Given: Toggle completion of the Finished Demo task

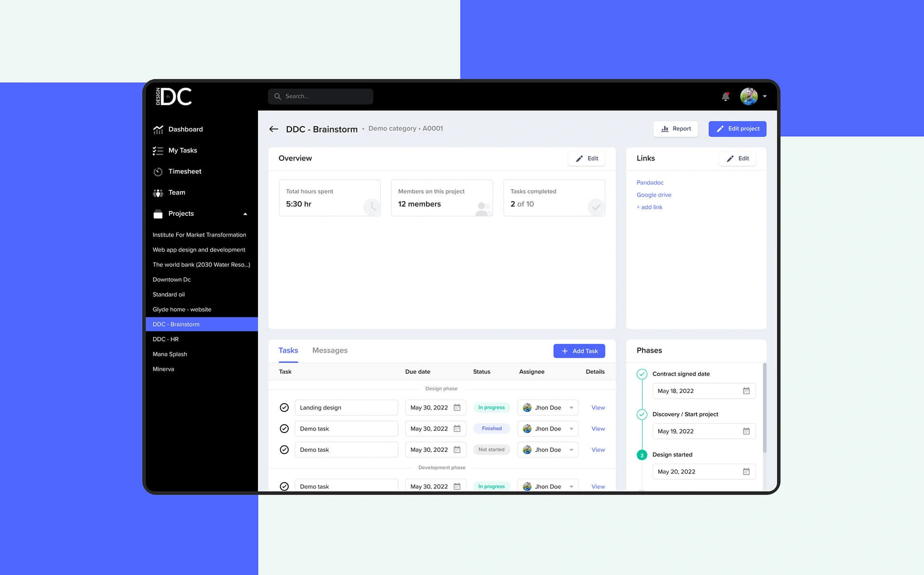Looking at the screenshot, I should pos(284,429).
